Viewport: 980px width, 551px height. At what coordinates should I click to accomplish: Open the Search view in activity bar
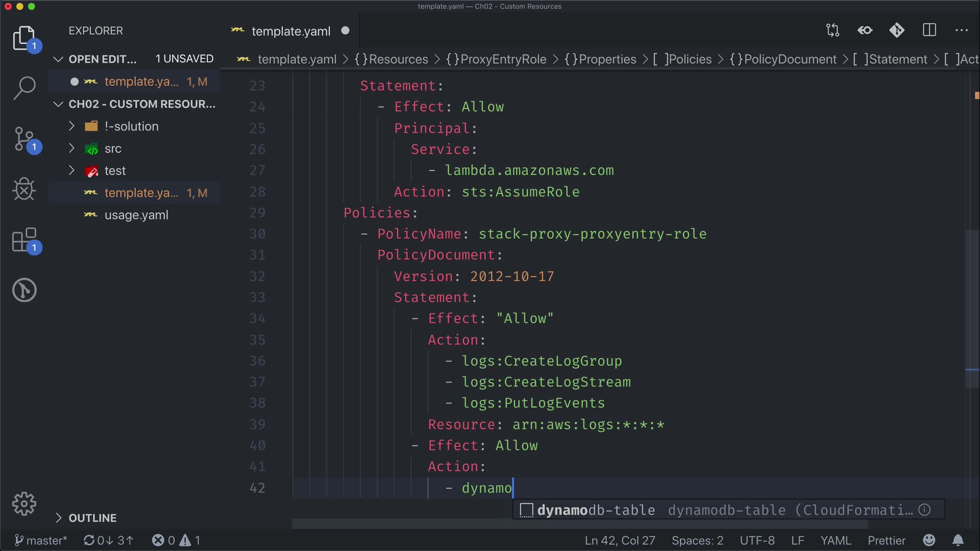pos(24,88)
